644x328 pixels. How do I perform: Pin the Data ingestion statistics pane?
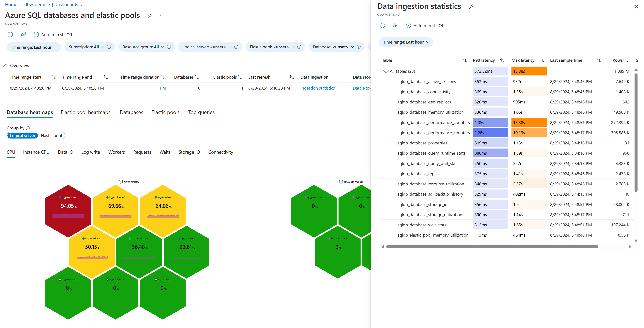tap(471, 6)
